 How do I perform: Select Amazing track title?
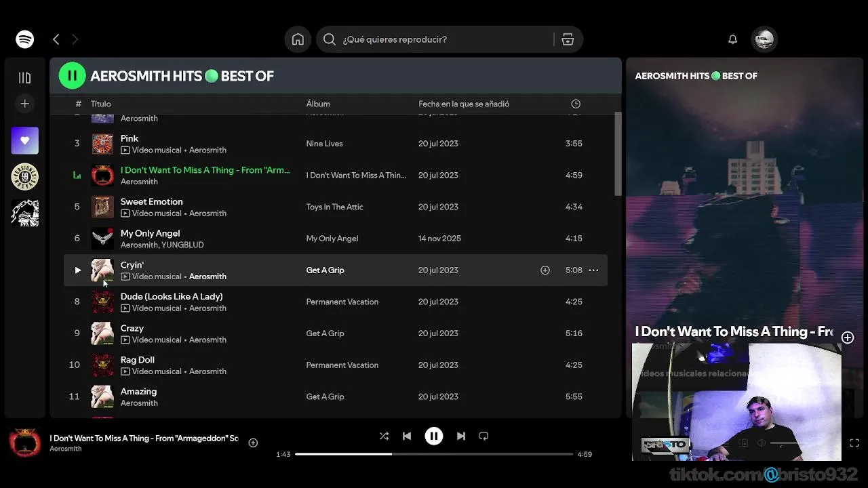pos(138,391)
